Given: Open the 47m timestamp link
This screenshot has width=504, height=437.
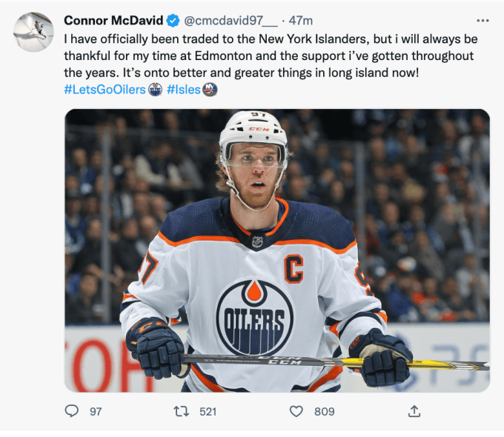Looking at the screenshot, I should click(x=301, y=20).
